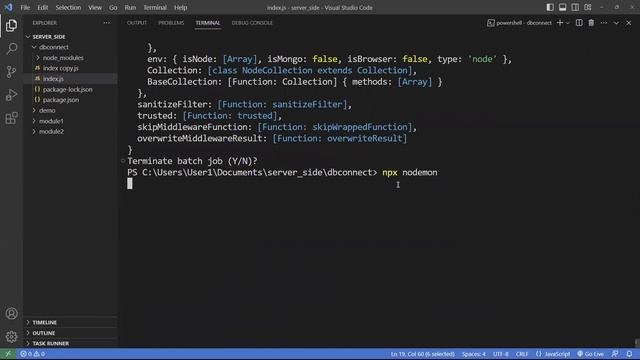Click the VS Code logo icon

(x=9, y=7)
